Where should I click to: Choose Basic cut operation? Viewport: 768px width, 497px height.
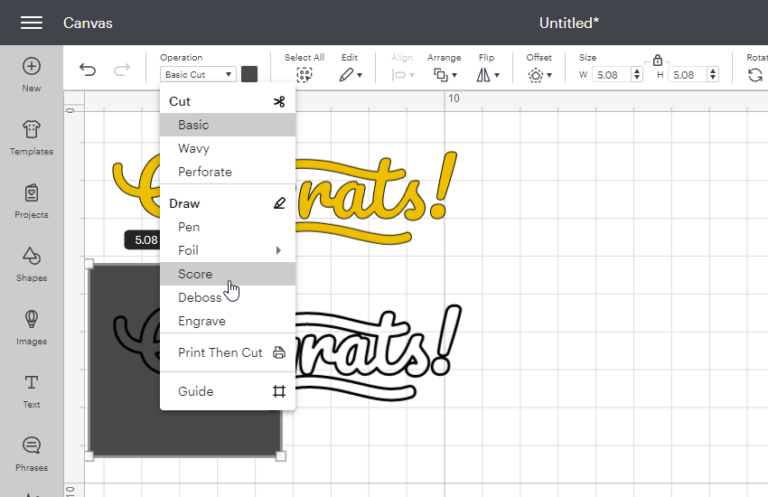[x=228, y=125]
